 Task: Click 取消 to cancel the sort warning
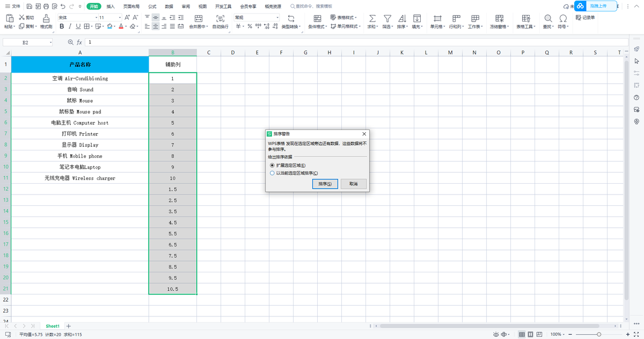tap(353, 184)
